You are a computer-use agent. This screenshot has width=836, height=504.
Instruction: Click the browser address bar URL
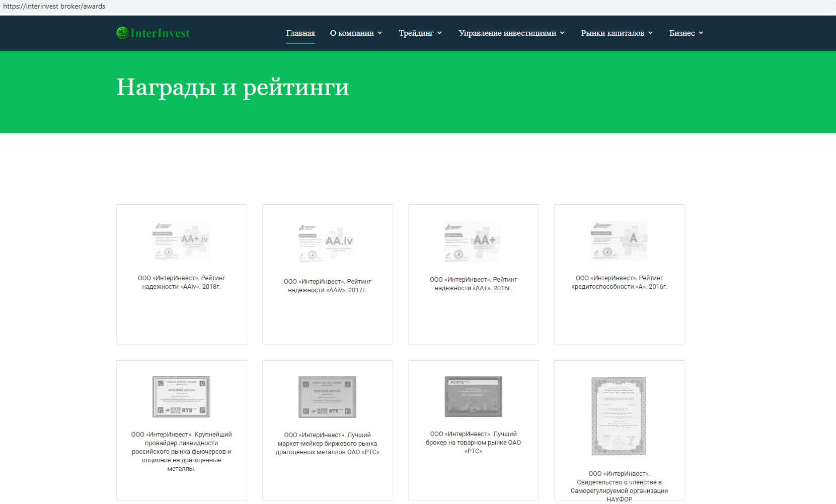[54, 7]
